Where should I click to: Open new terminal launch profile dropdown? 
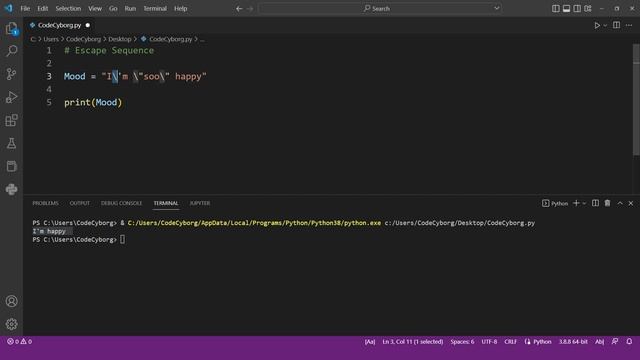pyautogui.click(x=584, y=203)
